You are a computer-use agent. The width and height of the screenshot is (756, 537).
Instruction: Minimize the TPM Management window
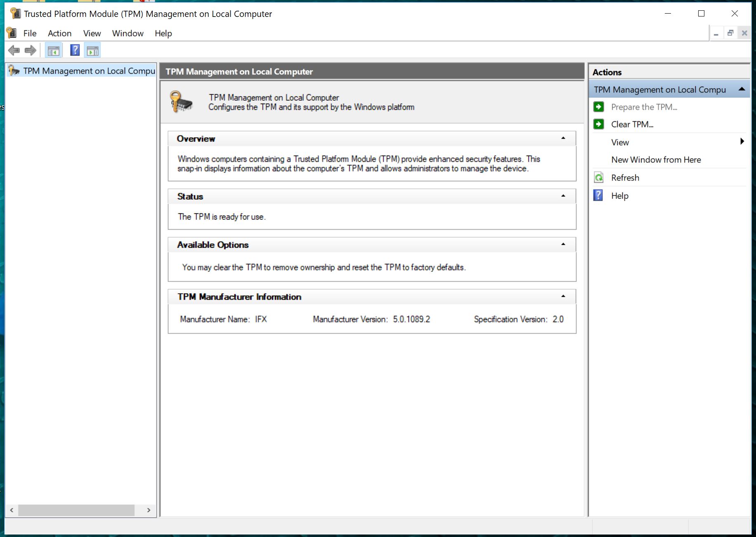(x=668, y=14)
